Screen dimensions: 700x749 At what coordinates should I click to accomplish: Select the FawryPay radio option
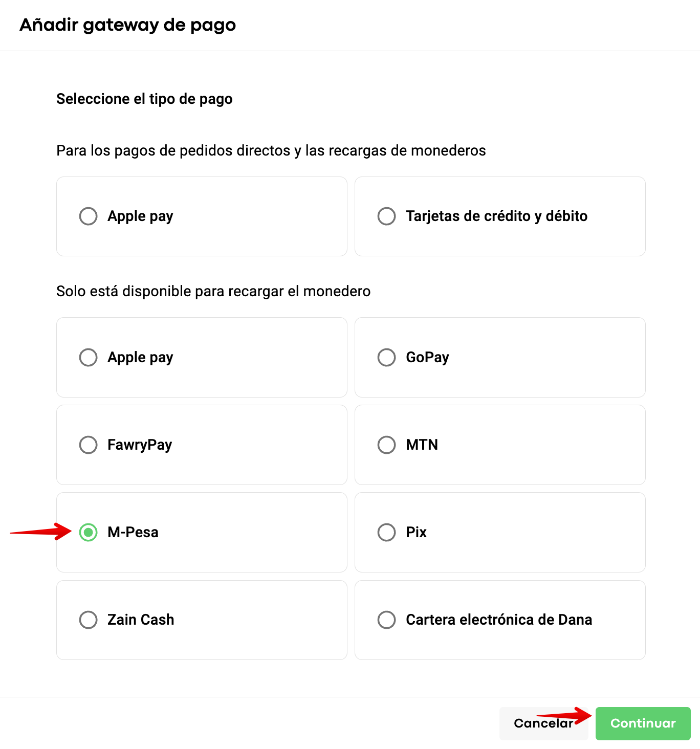pos(89,445)
